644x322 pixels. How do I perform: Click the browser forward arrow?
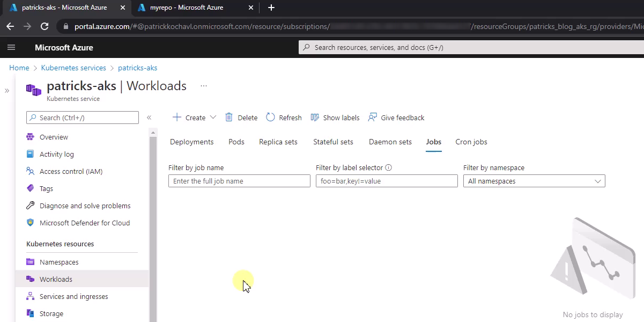27,26
